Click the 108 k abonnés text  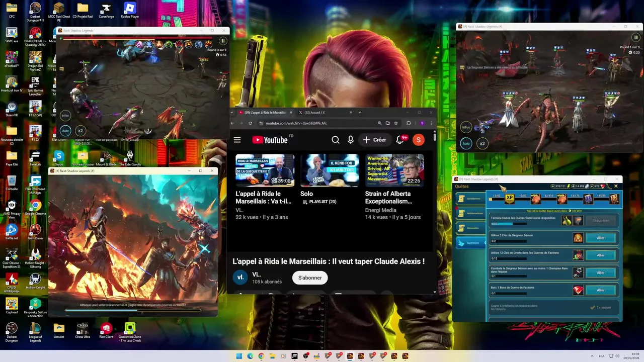click(267, 282)
